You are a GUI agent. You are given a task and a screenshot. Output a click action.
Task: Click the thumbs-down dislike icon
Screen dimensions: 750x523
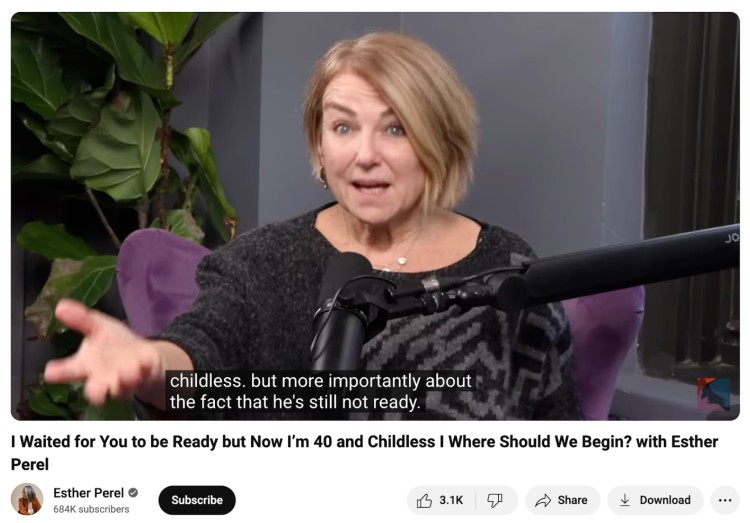click(495, 501)
